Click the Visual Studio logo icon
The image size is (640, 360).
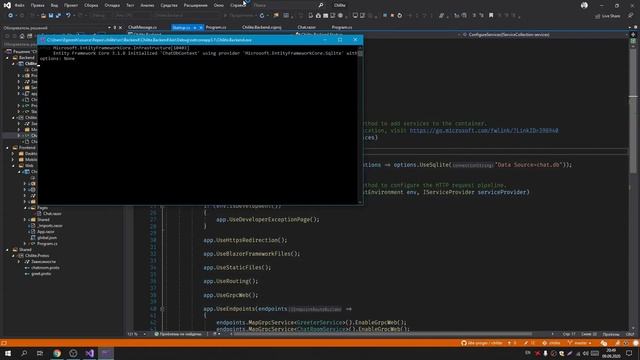pos(7,5)
